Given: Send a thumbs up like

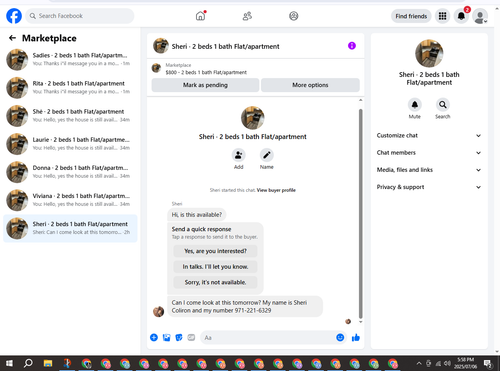Looking at the screenshot, I should 356,338.
